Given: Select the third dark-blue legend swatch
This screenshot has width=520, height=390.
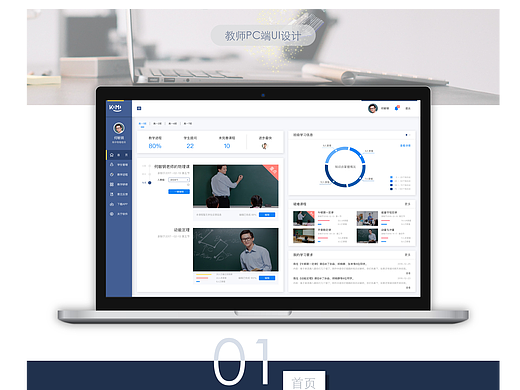Looking at the screenshot, I should tap(391, 185).
